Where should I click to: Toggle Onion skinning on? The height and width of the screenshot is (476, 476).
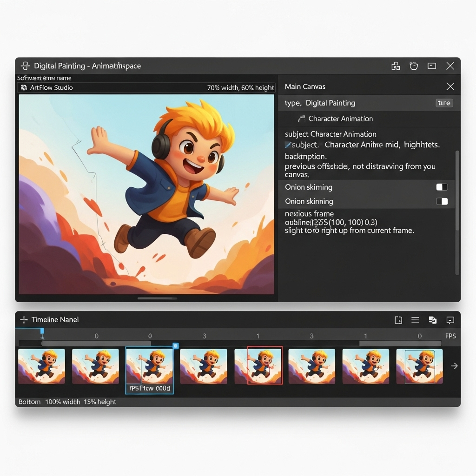click(441, 201)
